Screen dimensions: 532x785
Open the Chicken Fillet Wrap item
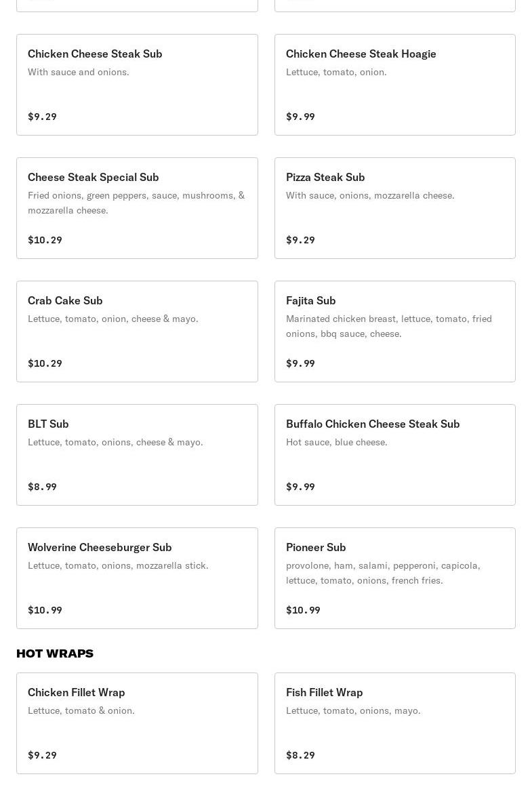tap(137, 723)
